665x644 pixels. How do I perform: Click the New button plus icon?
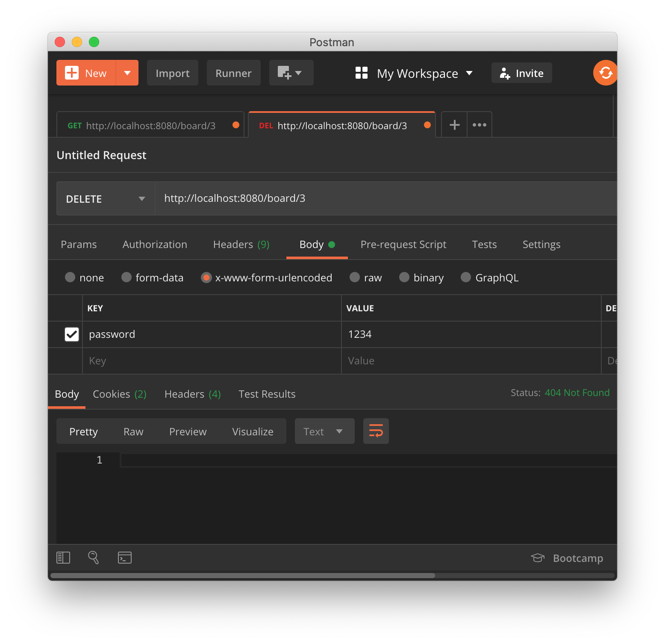[71, 73]
